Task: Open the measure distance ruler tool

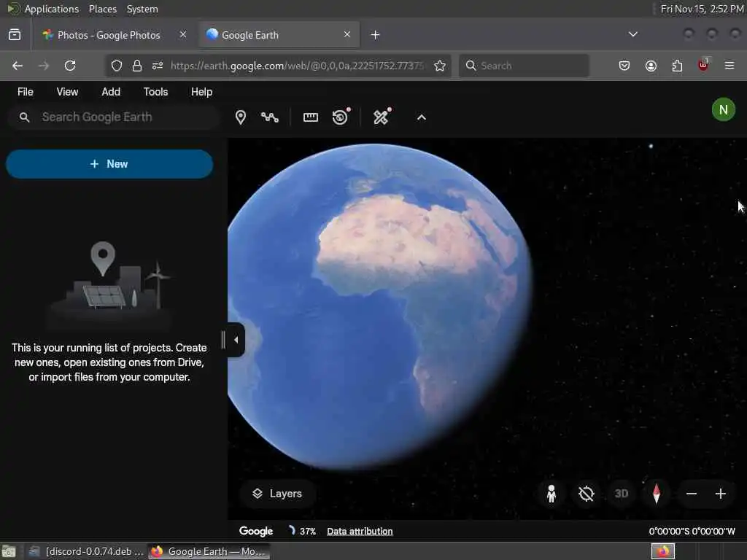Action: [x=311, y=117]
